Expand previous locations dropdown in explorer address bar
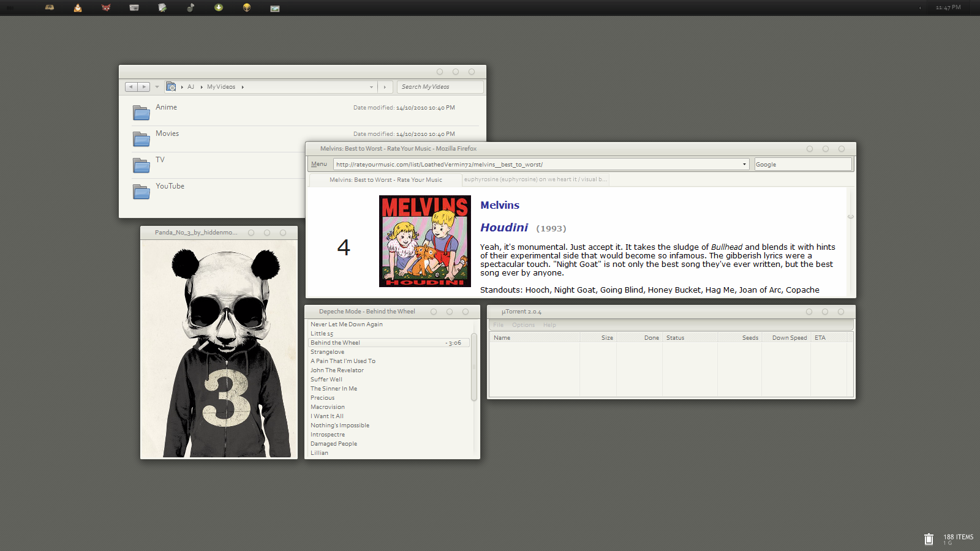 371,87
